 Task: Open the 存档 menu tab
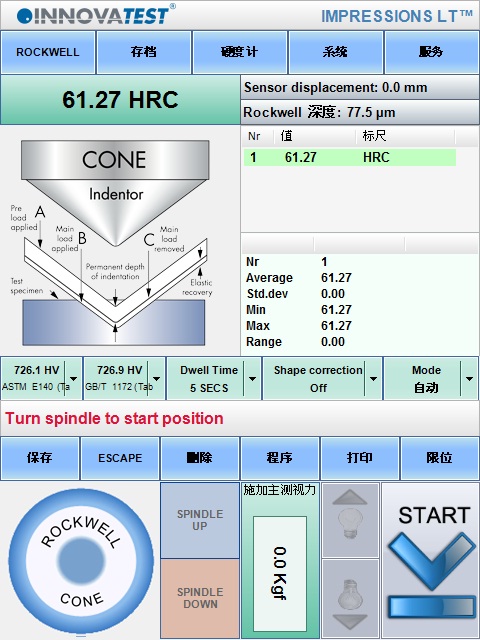144,52
